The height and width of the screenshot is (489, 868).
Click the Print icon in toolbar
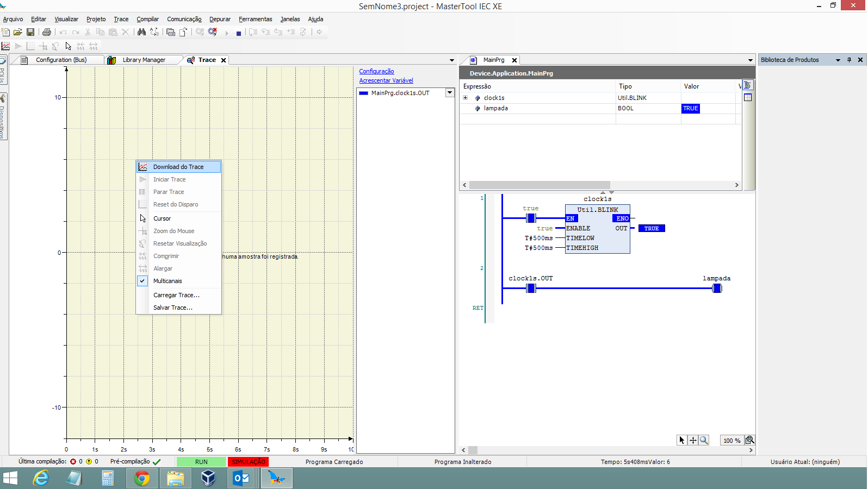(47, 33)
